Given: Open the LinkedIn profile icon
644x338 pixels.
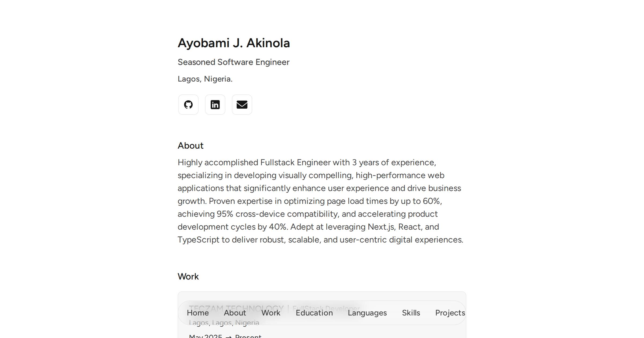Looking at the screenshot, I should (x=215, y=105).
